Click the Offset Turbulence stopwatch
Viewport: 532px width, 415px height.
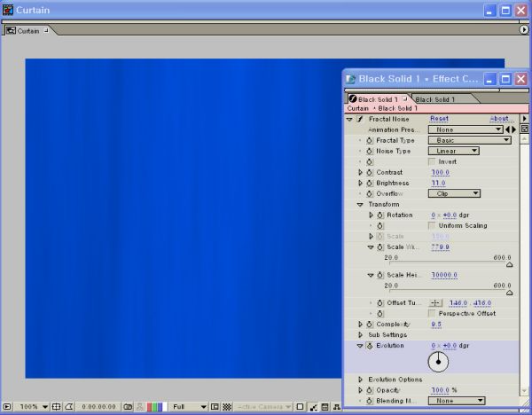(380, 303)
